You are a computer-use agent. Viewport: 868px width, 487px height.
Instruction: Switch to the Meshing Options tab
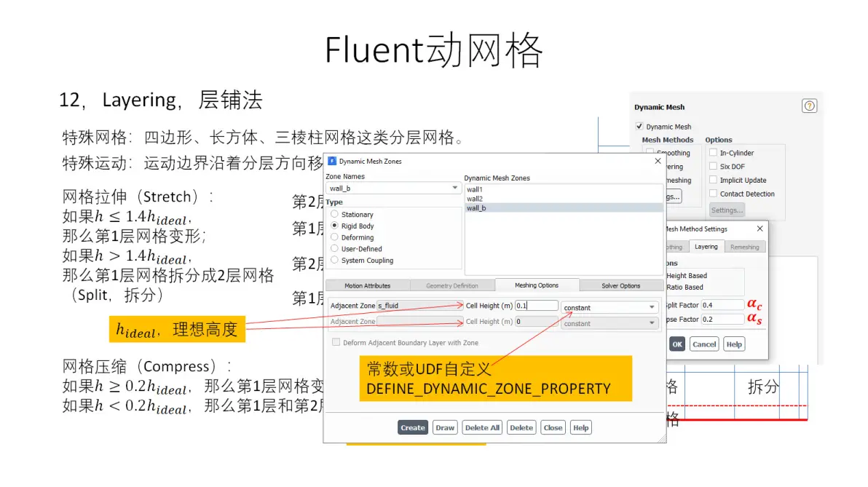537,285
